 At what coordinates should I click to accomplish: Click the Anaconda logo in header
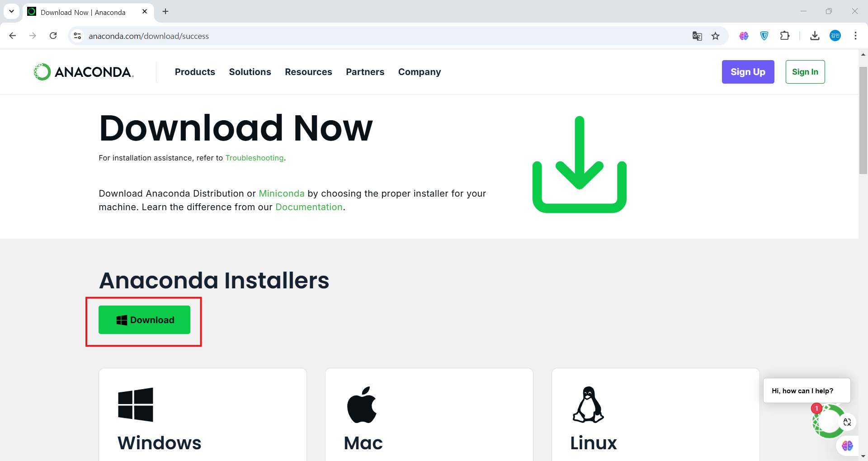[84, 72]
